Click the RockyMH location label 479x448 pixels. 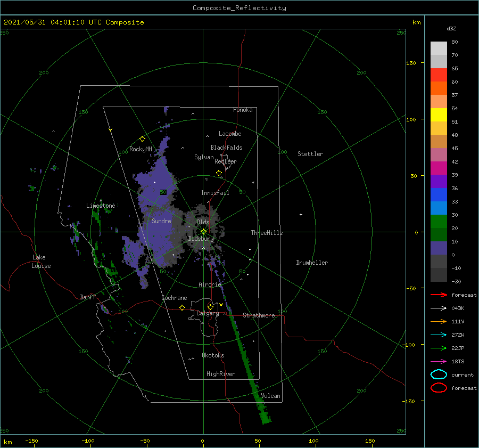coord(141,149)
